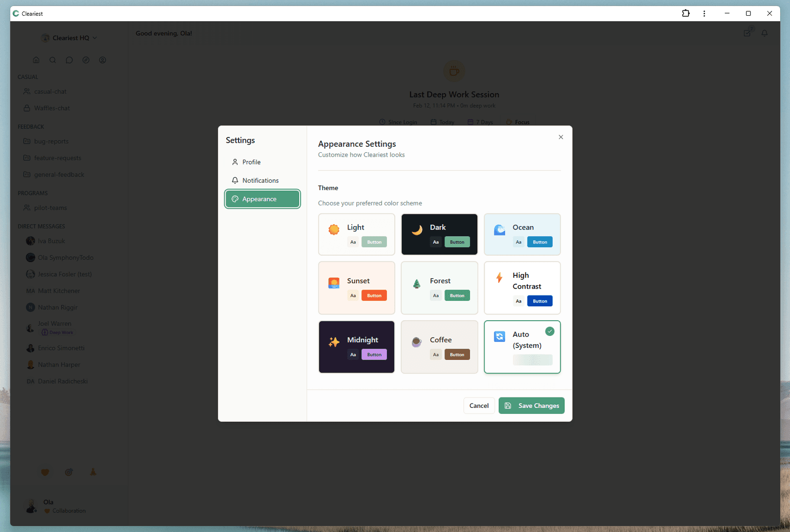Switch to Notifications settings tab
The width and height of the screenshot is (790, 532).
click(x=260, y=180)
